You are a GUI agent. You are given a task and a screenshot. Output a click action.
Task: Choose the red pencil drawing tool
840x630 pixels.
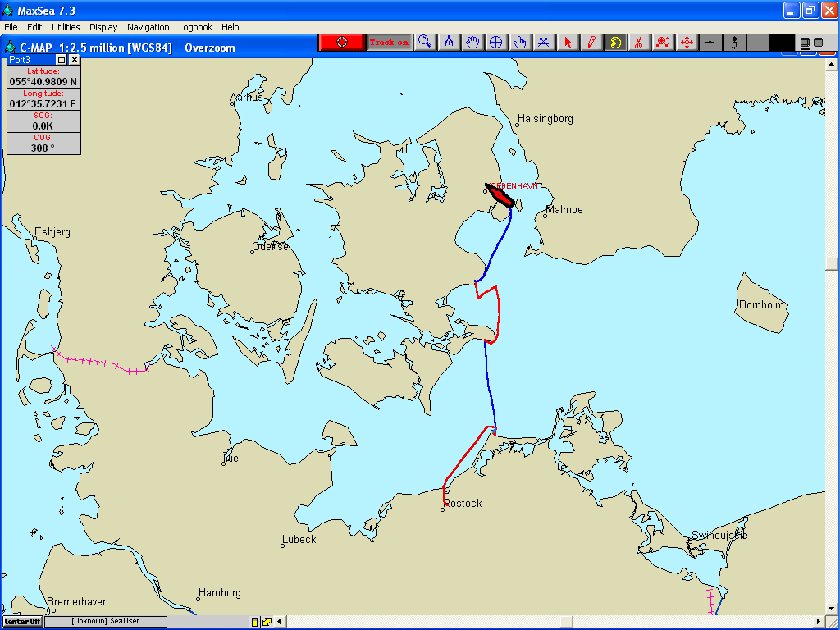tap(591, 43)
